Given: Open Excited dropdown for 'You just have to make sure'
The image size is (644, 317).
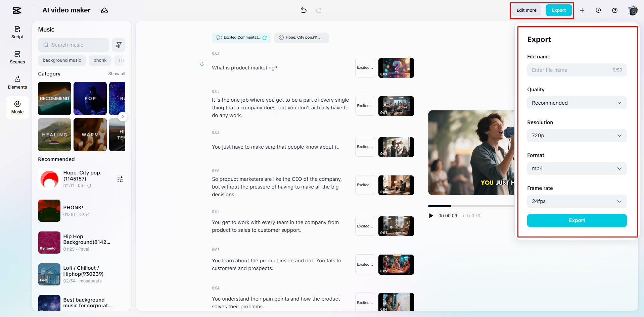Looking at the screenshot, I should 365,147.
